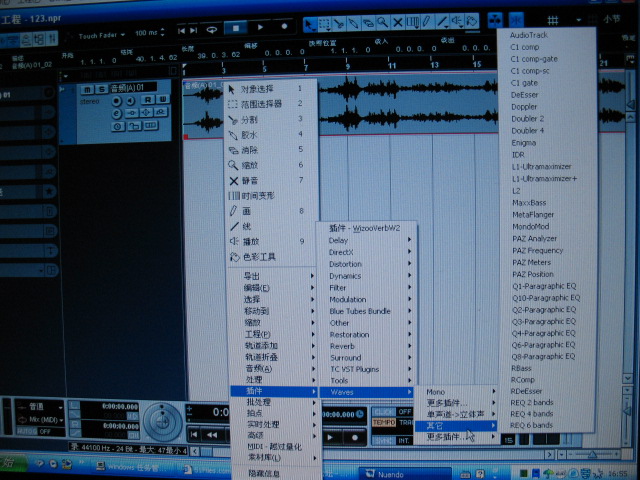Expand the Blue Tubes Bundle submenu
Viewport: 640px width, 480px height.
pyautogui.click(x=368, y=311)
